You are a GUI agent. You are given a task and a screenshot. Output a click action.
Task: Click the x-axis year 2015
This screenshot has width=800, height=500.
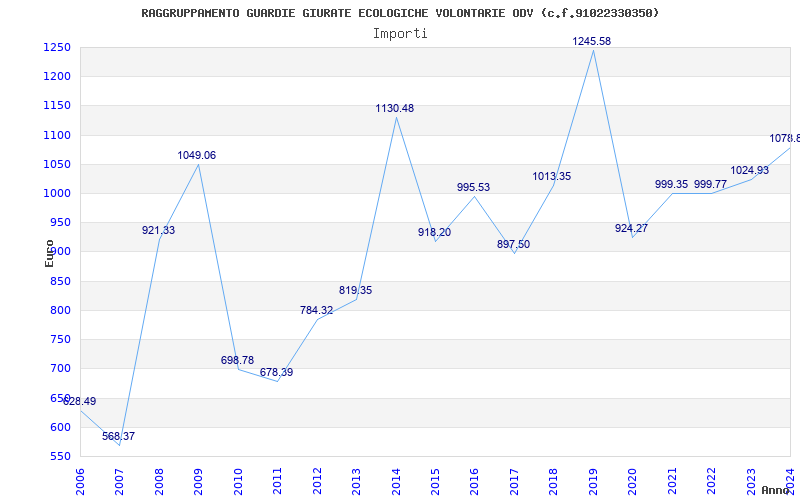coord(435,482)
